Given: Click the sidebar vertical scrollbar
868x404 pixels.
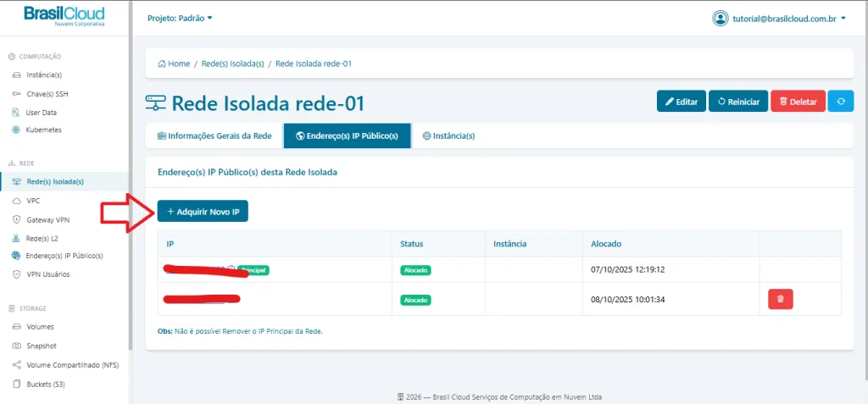Looking at the screenshot, I should coord(131,169).
